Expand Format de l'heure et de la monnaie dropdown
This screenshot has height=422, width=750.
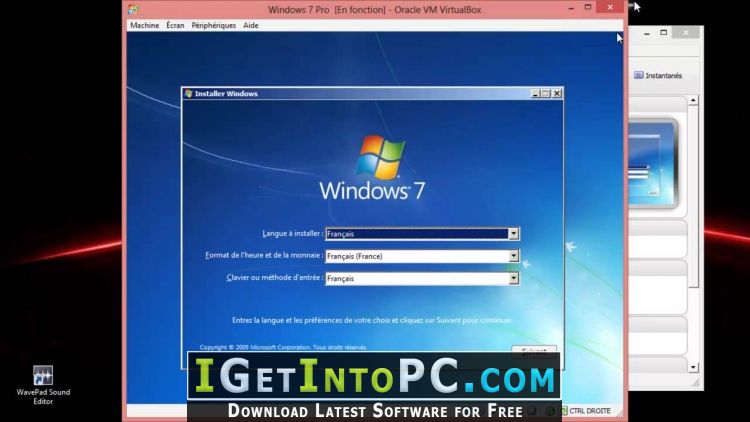click(513, 256)
